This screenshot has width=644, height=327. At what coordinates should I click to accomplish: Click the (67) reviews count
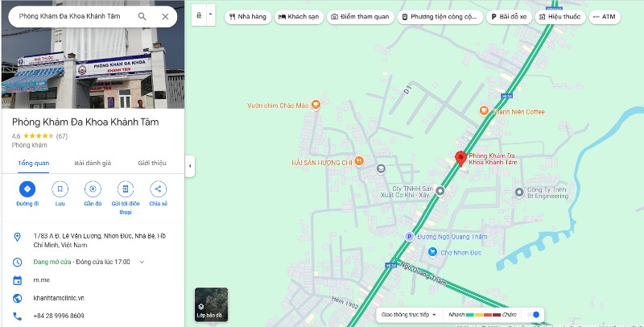pyautogui.click(x=62, y=136)
